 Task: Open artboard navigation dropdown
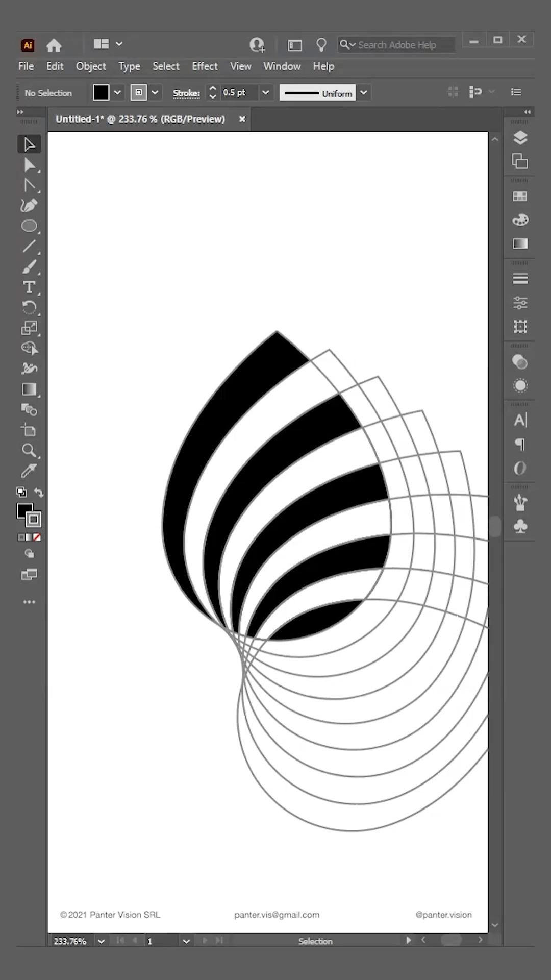(x=186, y=941)
